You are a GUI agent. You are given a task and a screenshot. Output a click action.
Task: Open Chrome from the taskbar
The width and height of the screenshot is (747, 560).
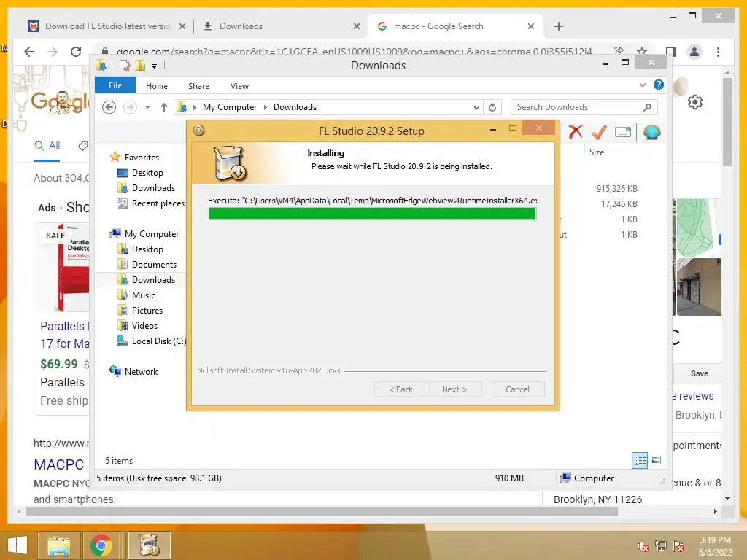(101, 545)
